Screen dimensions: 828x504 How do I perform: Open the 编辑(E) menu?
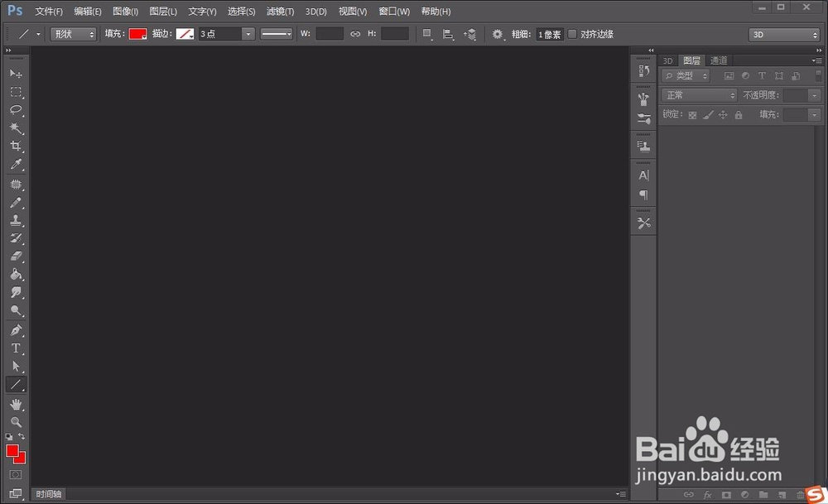88,11
